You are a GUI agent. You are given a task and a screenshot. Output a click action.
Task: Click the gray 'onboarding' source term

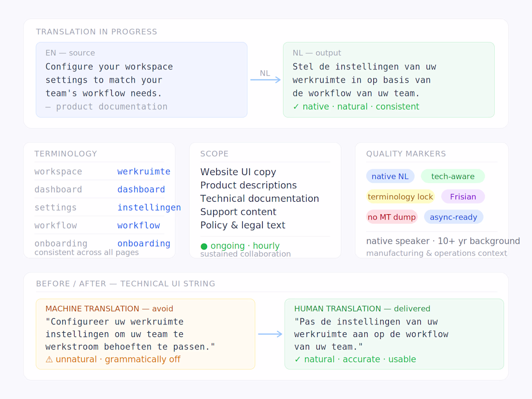(x=61, y=244)
